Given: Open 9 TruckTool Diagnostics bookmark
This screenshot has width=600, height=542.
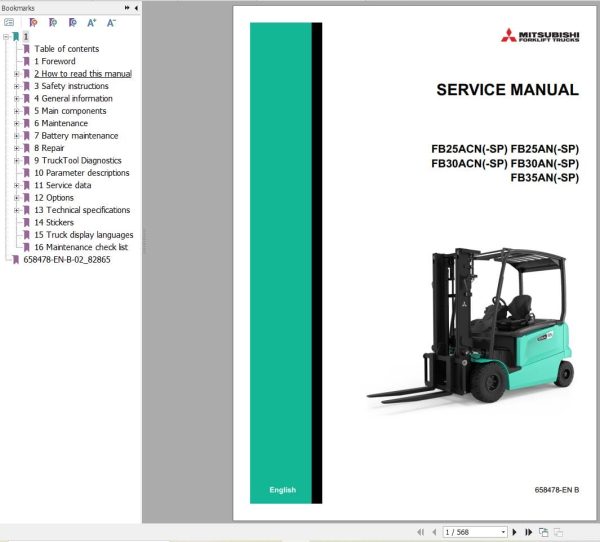Looking at the screenshot, I should (78, 160).
